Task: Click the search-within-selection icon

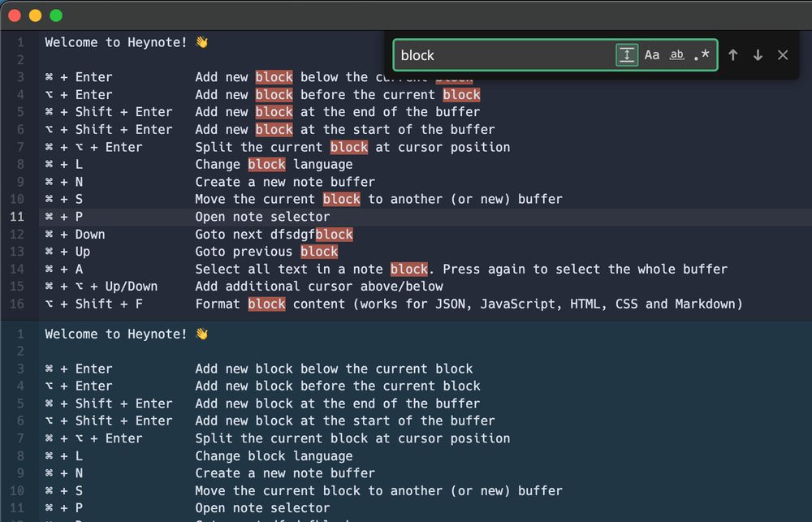Action: pos(627,54)
